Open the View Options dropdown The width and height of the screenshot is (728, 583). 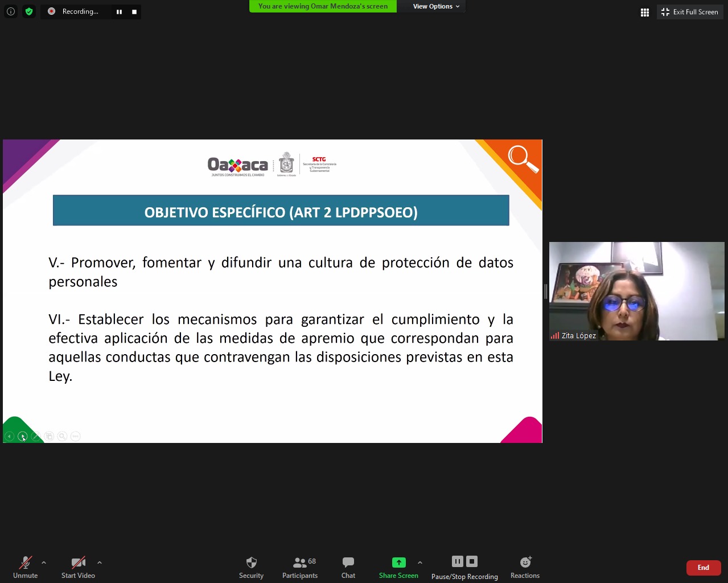(435, 6)
